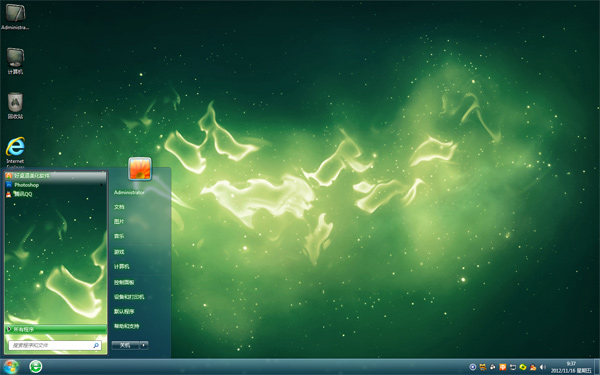Expand the Photoshop jump list arrow
The height and width of the screenshot is (375, 600).
pyautogui.click(x=102, y=185)
